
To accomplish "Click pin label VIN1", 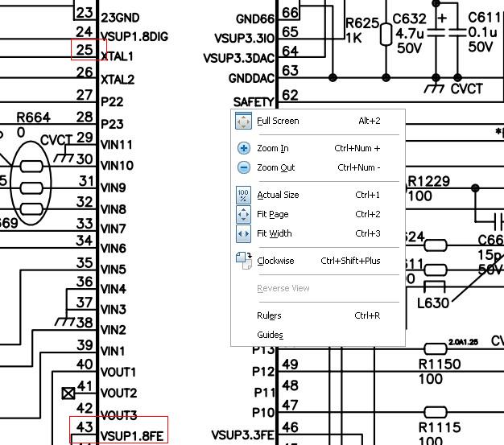I will tap(113, 351).
